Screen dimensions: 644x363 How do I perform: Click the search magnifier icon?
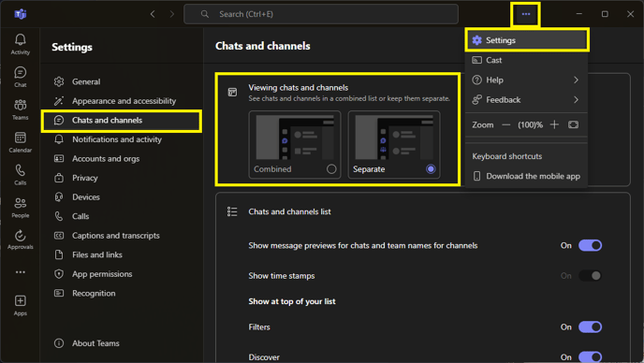(205, 14)
